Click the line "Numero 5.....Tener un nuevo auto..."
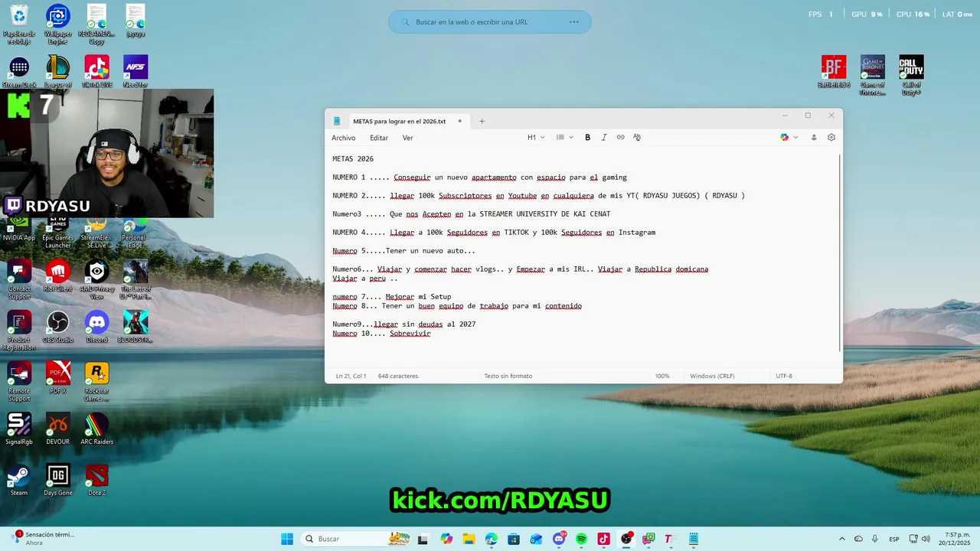 (x=403, y=251)
